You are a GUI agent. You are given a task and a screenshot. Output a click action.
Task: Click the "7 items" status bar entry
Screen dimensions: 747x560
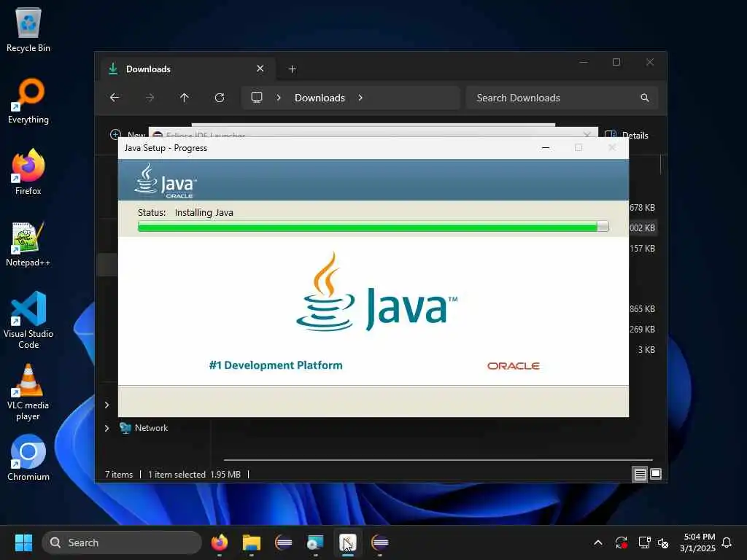(119, 475)
